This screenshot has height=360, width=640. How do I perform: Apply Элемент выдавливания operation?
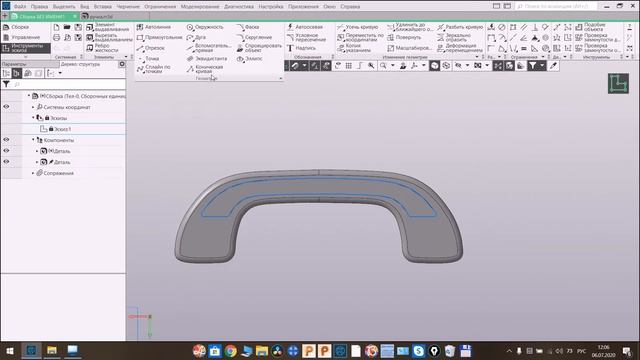(108, 27)
